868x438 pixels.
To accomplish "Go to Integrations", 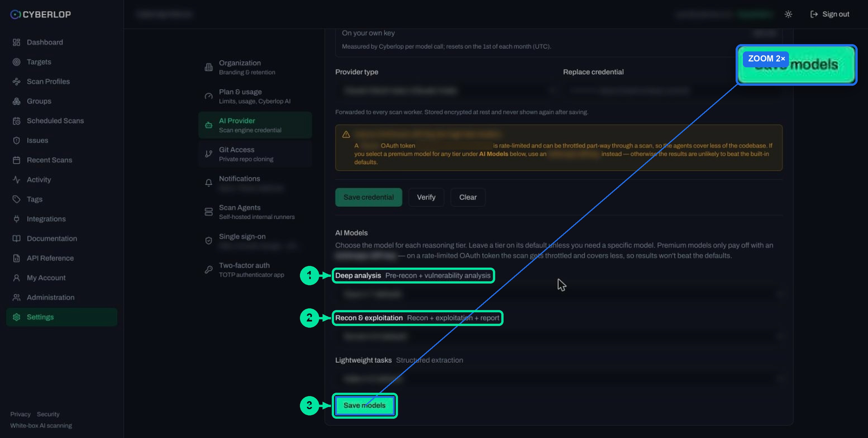I will [62, 219].
